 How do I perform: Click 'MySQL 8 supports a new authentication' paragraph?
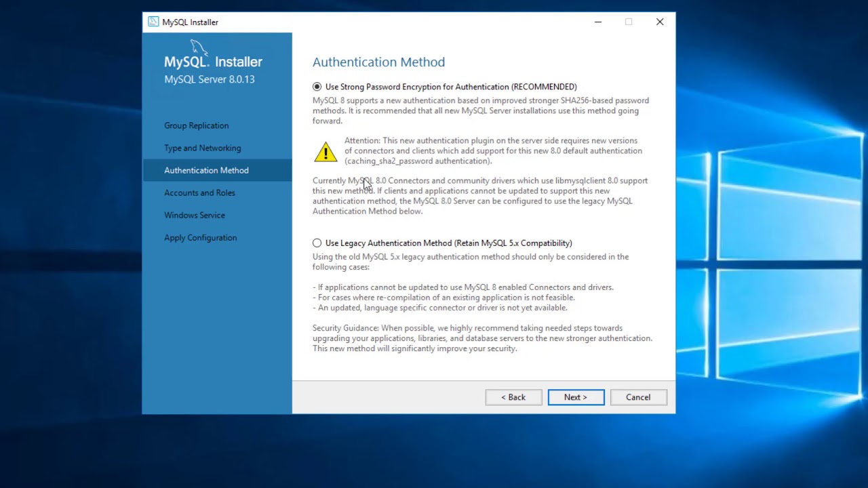click(x=481, y=110)
